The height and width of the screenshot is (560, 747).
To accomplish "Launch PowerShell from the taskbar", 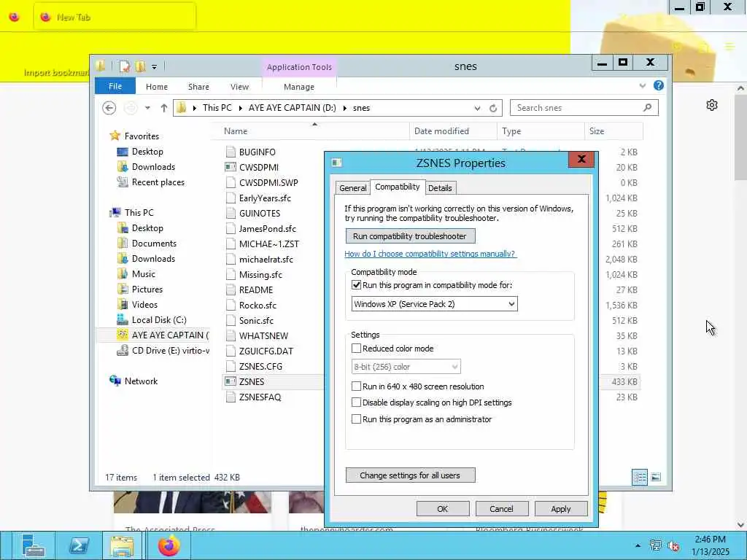I will (79, 545).
